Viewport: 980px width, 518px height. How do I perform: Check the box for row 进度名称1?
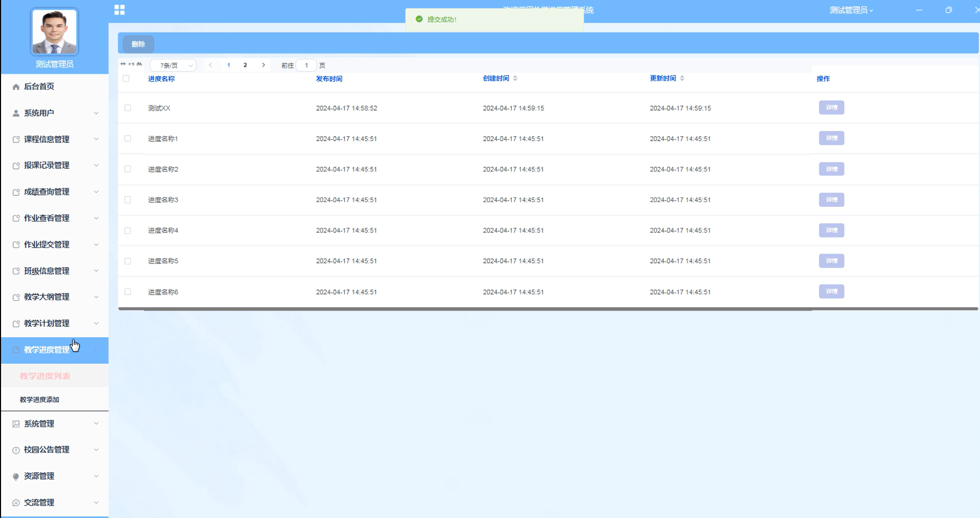[x=128, y=139]
